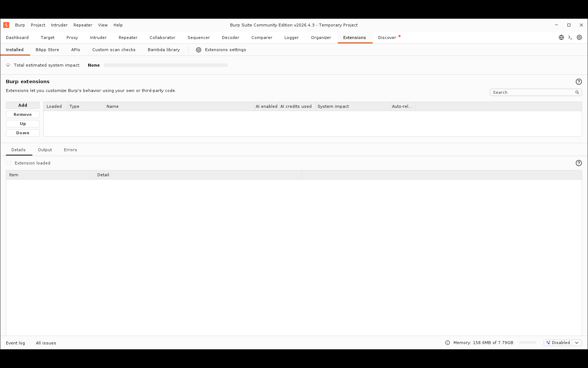
Task: Open the settings gear icon
Action: pos(579,38)
